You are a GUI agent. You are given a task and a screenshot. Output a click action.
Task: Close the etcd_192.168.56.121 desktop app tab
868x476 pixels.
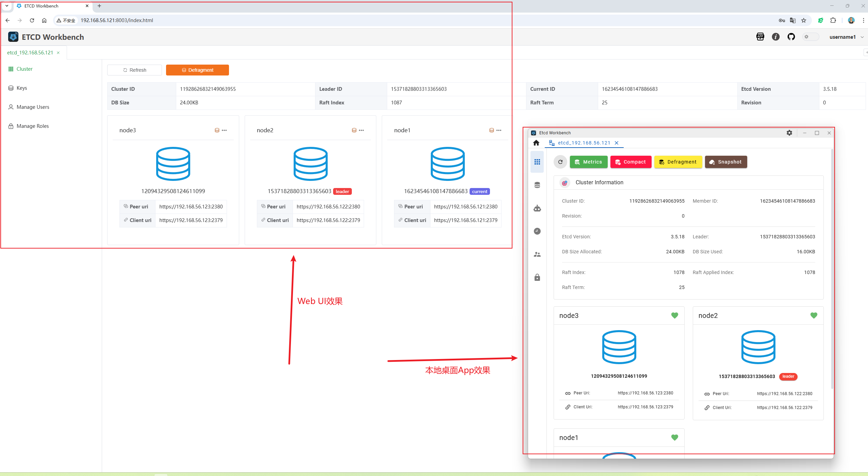617,143
